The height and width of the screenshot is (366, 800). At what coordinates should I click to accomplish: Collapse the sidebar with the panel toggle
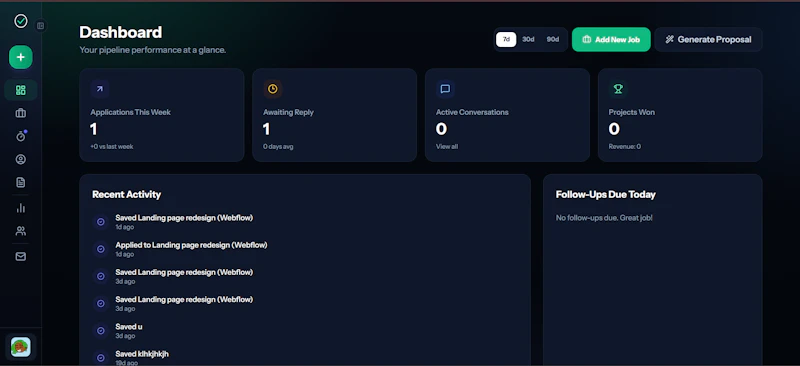(41, 26)
